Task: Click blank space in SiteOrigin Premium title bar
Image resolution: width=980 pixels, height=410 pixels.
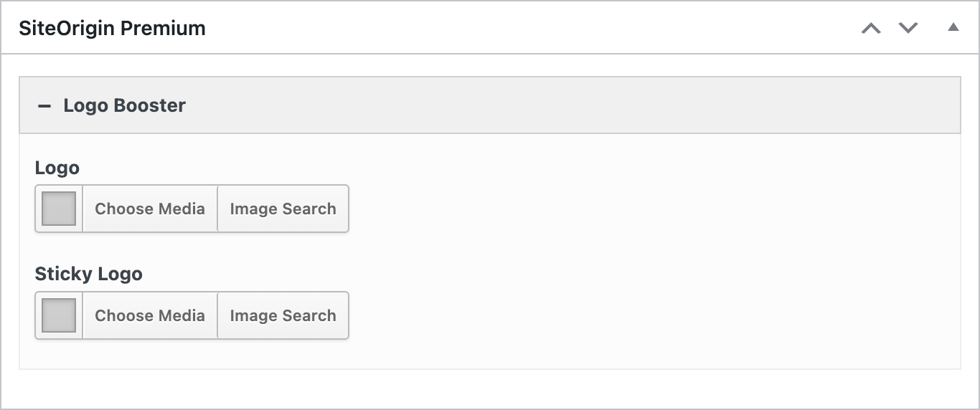Action: tap(502, 29)
